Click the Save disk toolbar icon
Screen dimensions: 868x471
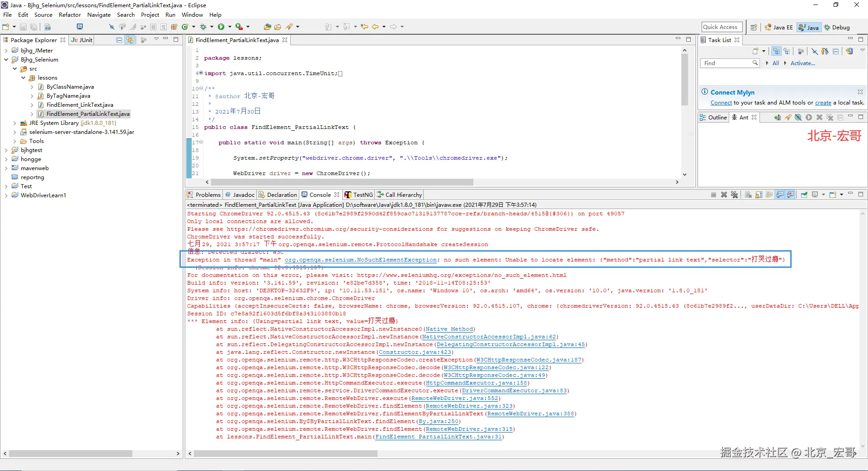point(24,27)
